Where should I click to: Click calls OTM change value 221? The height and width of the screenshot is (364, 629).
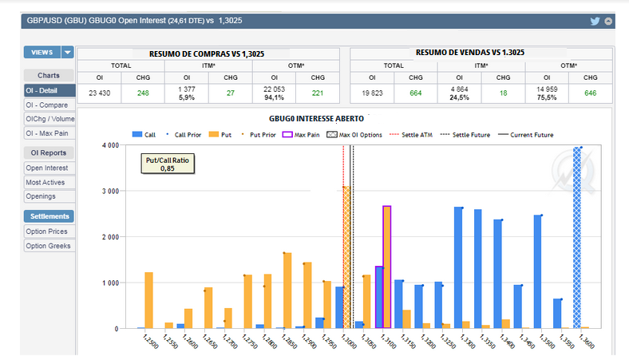318,93
